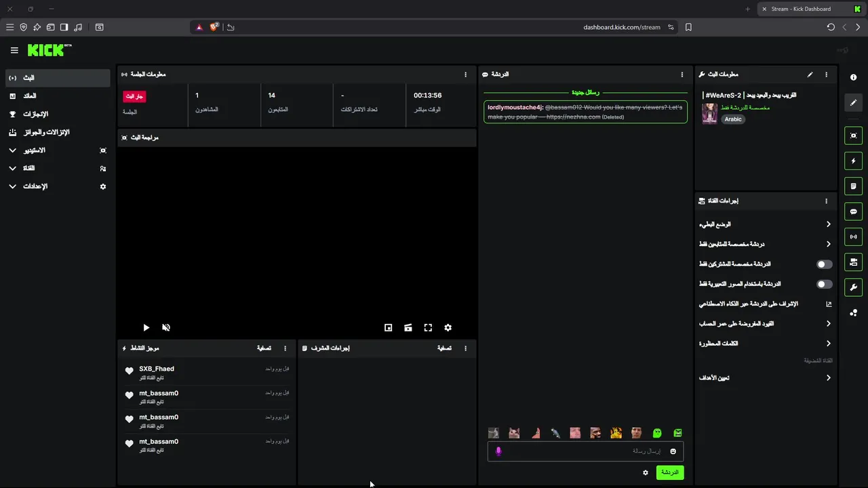868x488 pixels.
Task: Expand the القناة channel section
Action: tap(58, 168)
